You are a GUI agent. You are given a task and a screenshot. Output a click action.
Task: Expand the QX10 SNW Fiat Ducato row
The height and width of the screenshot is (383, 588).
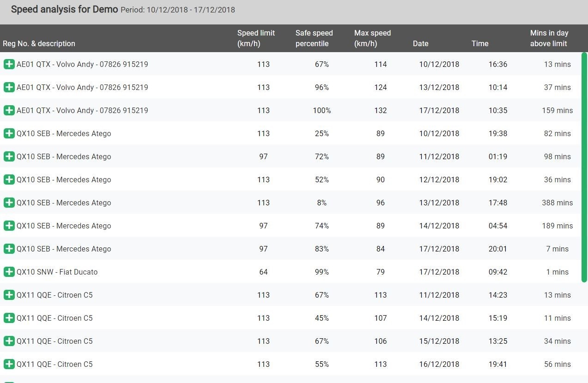point(9,272)
